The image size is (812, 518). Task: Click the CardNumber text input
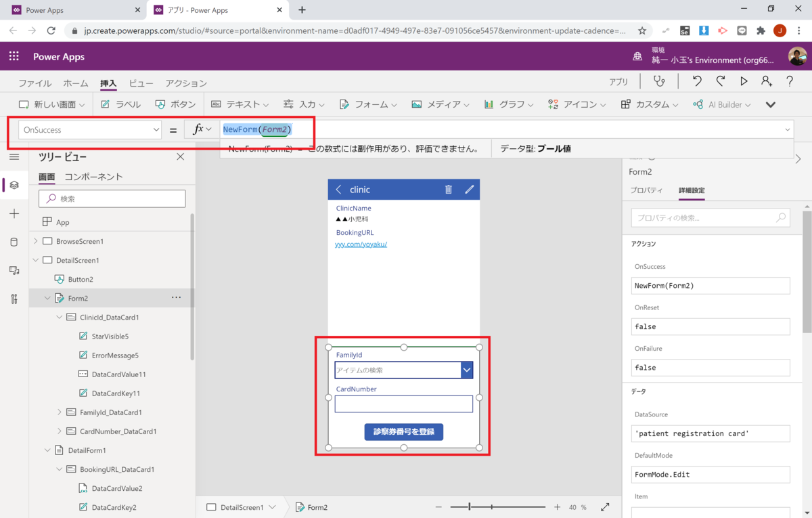pyautogui.click(x=404, y=404)
